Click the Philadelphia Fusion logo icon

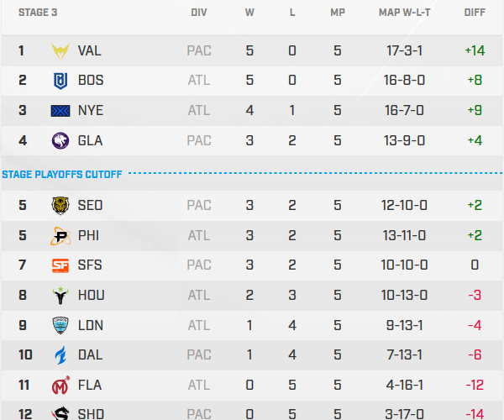pos(61,235)
